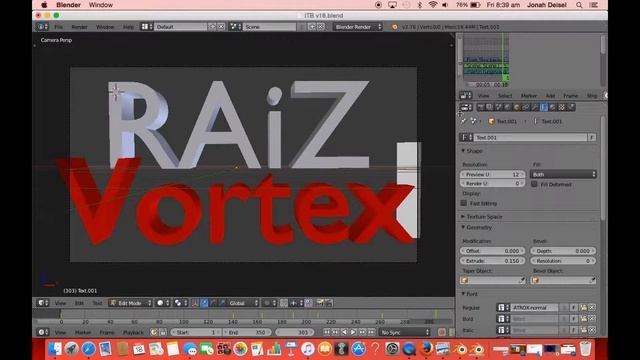The width and height of the screenshot is (640, 360).
Task: Open the timeline Playback menu
Action: pos(133,333)
